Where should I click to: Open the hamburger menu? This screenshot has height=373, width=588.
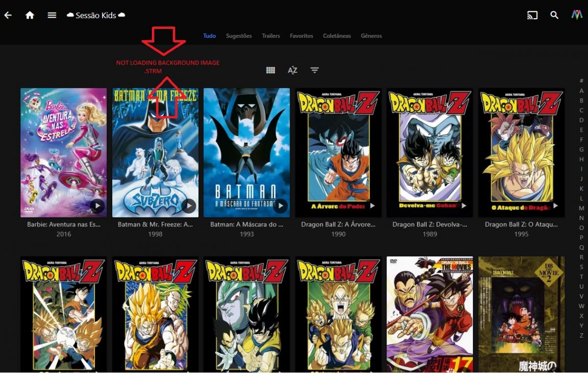52,15
